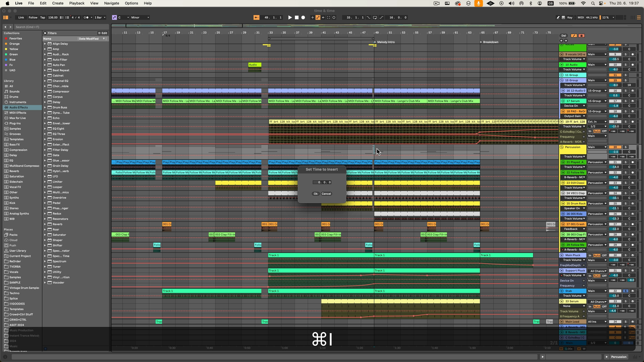This screenshot has height=362, width=644.
Task: Toggle the Follow playback button
Action: click(x=33, y=17)
